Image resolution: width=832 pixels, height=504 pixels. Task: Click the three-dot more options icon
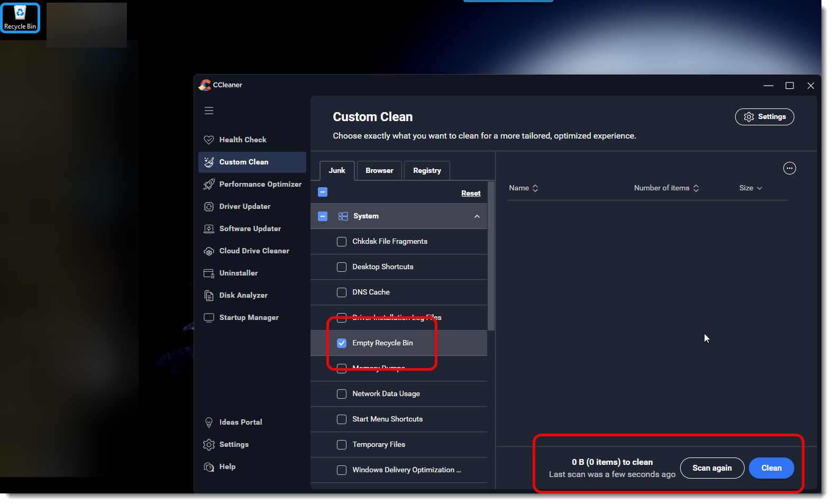click(x=789, y=168)
